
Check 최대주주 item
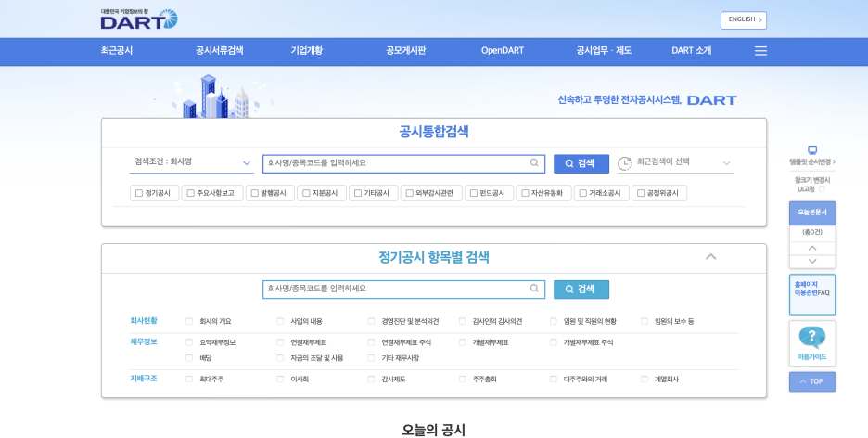(x=189, y=380)
